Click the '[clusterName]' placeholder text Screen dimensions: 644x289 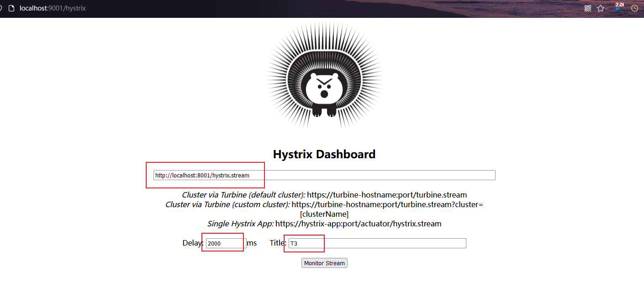324,214
